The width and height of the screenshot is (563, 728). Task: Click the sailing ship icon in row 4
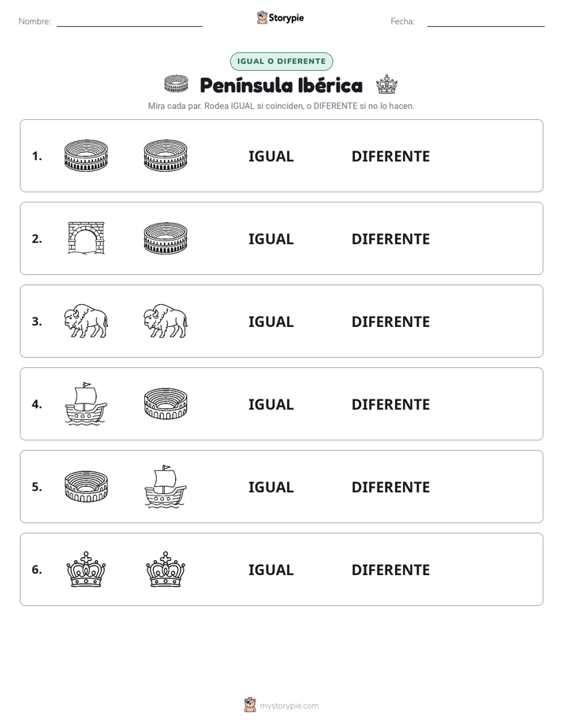click(x=86, y=403)
